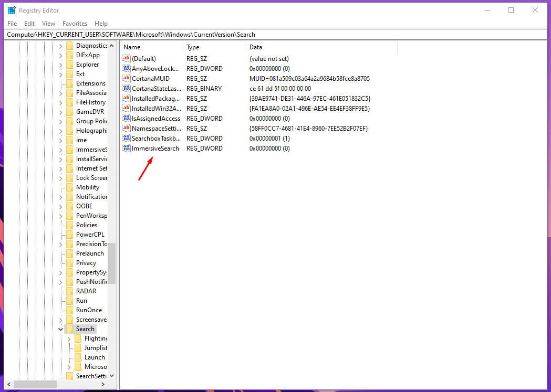Click the RunOnce folder icon

tap(69, 310)
